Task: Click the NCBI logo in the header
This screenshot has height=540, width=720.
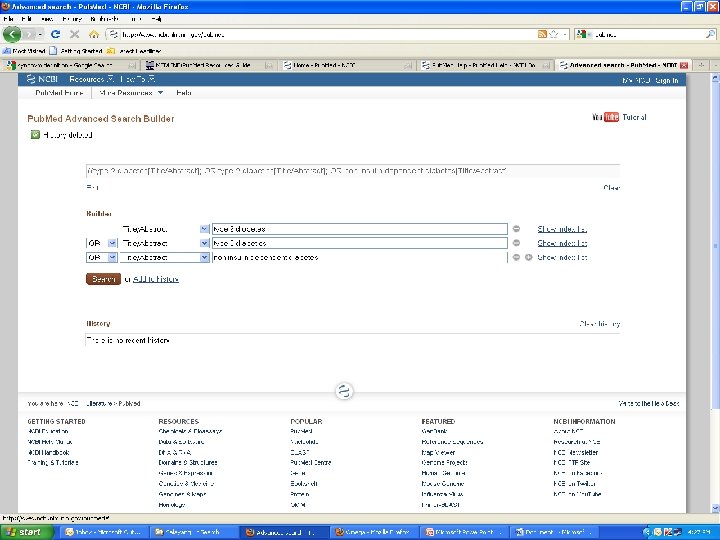Action: 42,79
